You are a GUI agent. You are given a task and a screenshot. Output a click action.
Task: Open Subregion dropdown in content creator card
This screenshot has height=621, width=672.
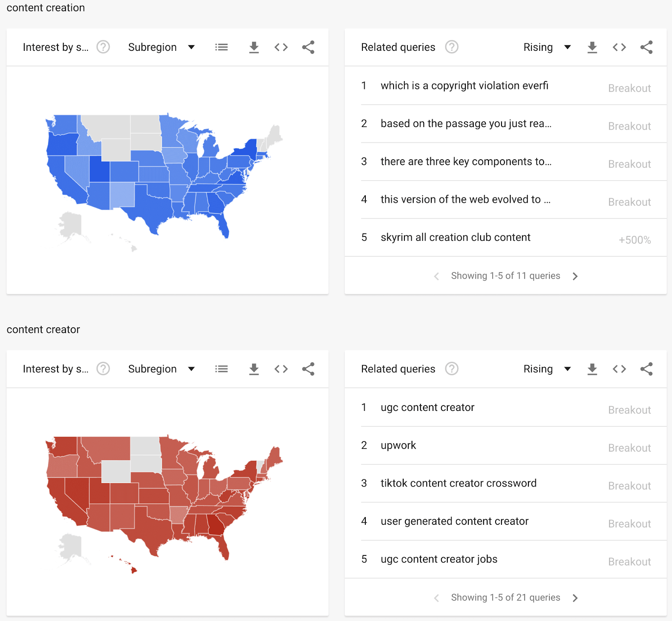coord(162,369)
